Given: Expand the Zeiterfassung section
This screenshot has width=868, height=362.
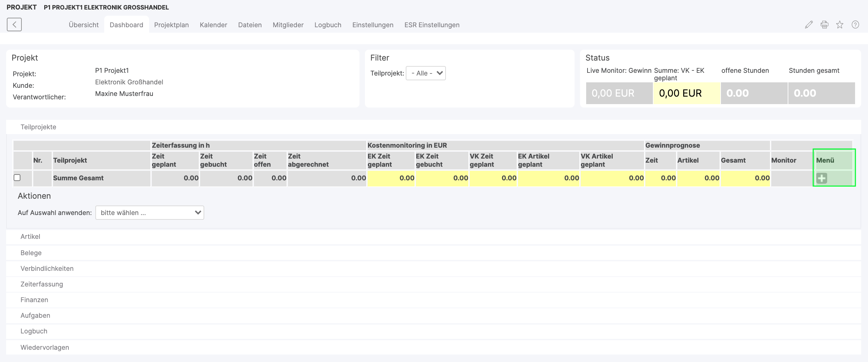Looking at the screenshot, I should click(x=42, y=284).
